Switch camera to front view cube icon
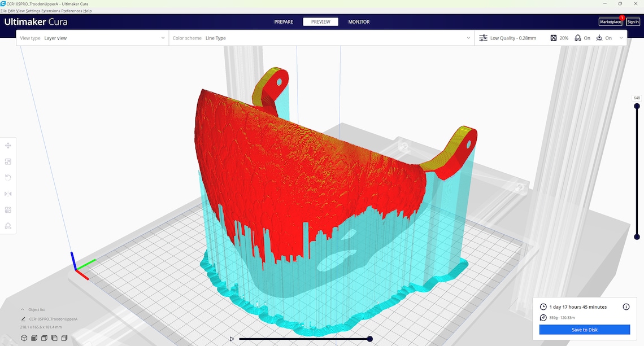 pos(34,338)
